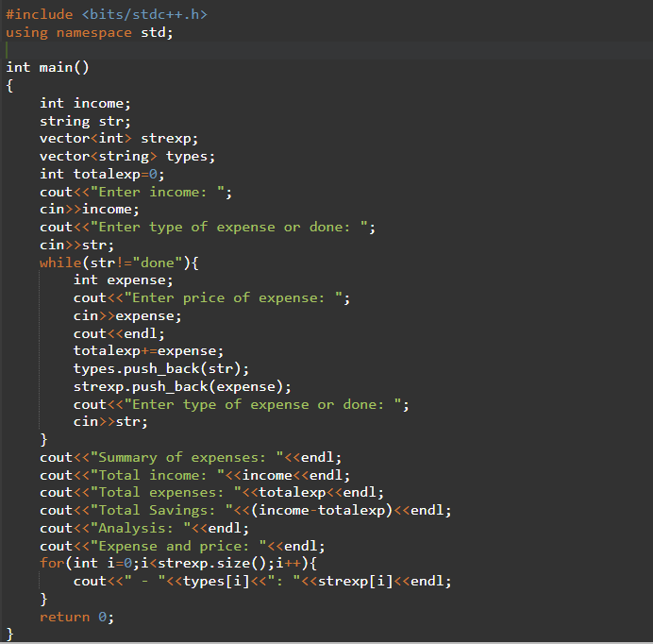Click the 'cin>>income;' line
Image resolution: width=653 pixels, height=644 pixels.
pos(90,210)
